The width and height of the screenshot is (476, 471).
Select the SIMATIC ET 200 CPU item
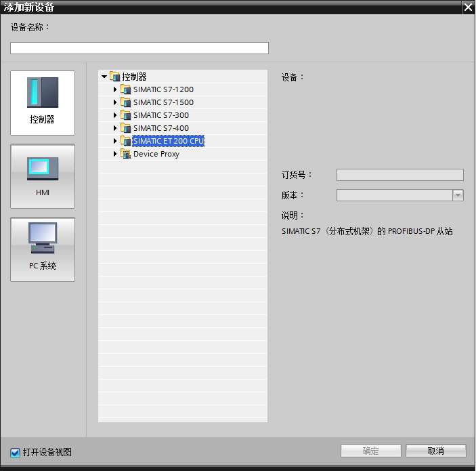click(x=168, y=141)
